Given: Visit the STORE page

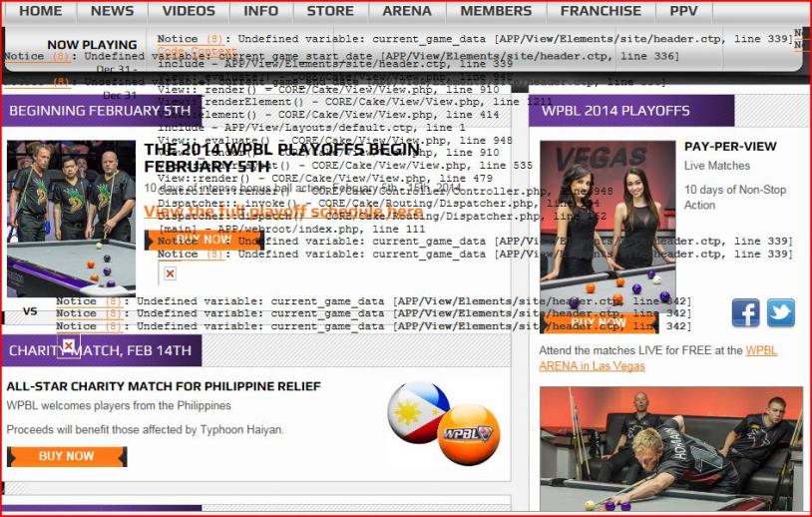Looking at the screenshot, I should [x=330, y=11].
